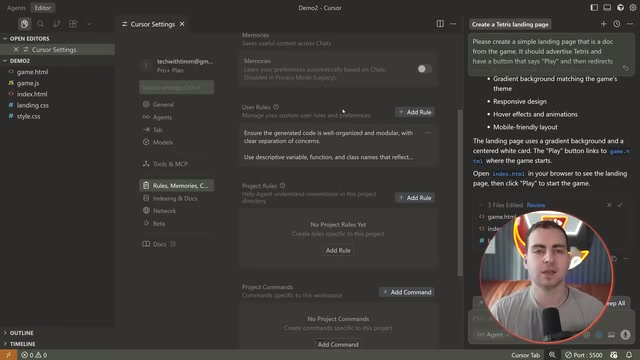Viewport: 640px width, 360px height.
Task: Click the remote connection status bar icon
Action: click(x=8, y=355)
